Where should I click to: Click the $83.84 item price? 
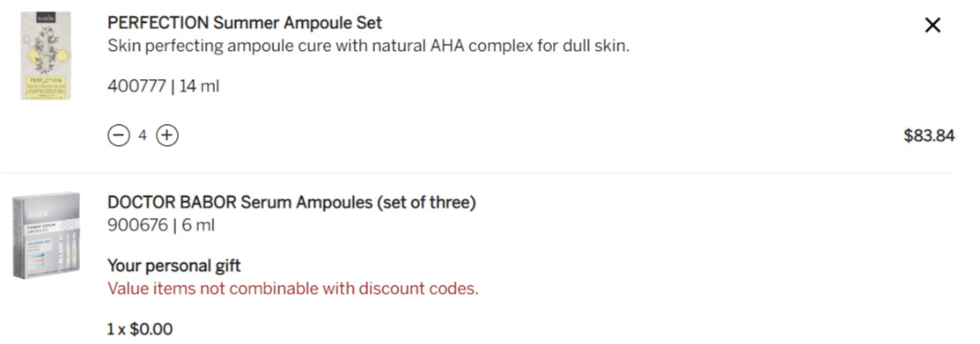point(929,136)
